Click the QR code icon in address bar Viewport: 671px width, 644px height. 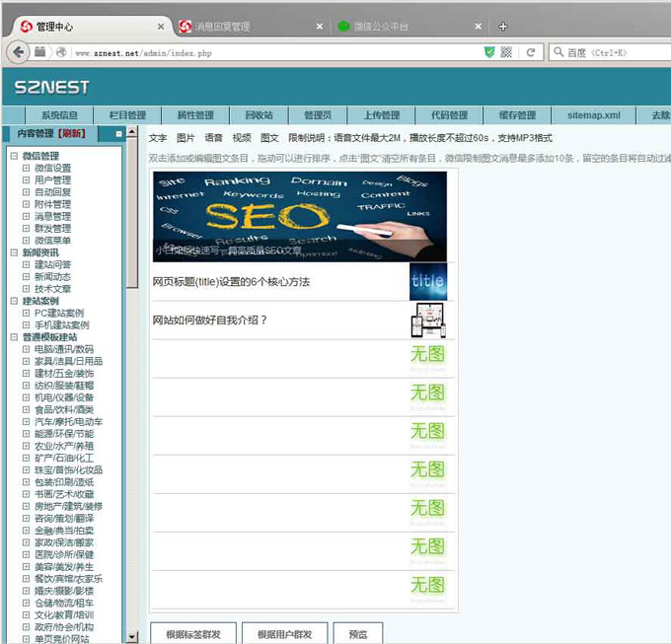506,52
